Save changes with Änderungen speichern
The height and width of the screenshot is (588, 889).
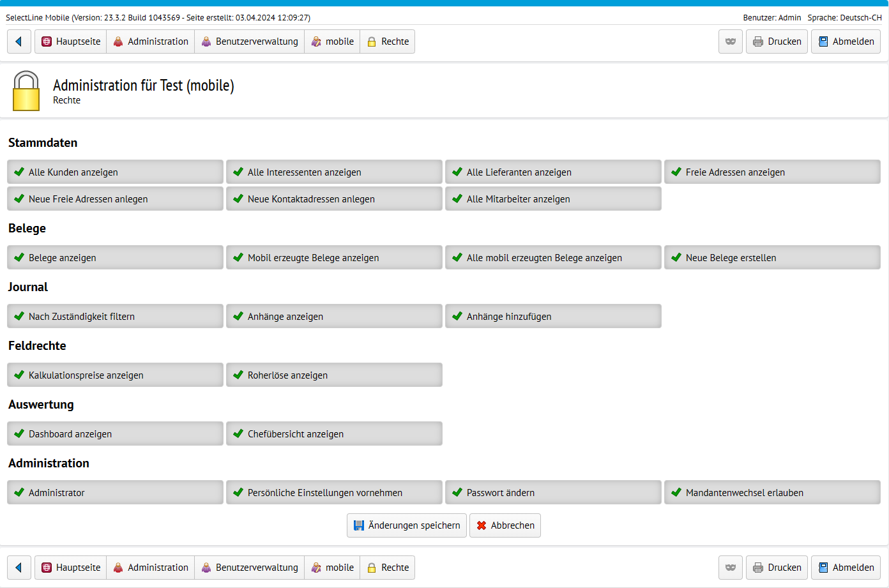pos(407,525)
